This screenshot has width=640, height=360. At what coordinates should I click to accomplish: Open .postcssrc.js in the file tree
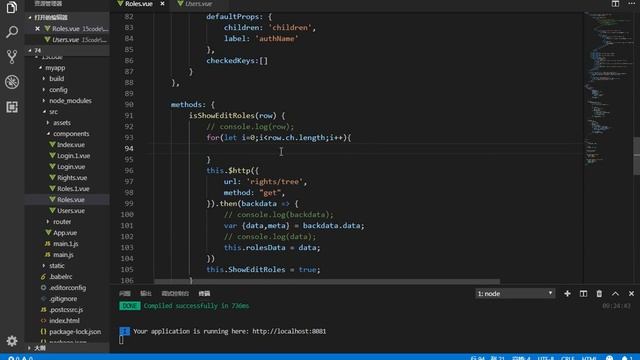point(66,310)
